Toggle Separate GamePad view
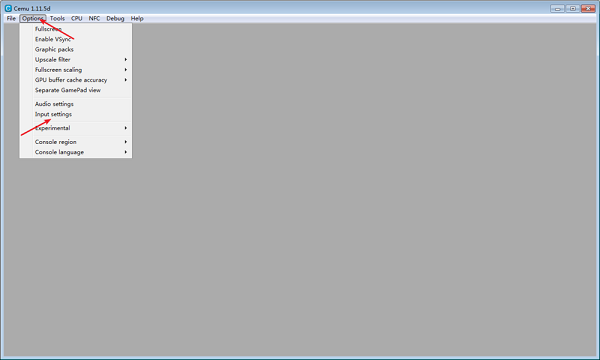The height and width of the screenshot is (360, 600). coord(76,90)
